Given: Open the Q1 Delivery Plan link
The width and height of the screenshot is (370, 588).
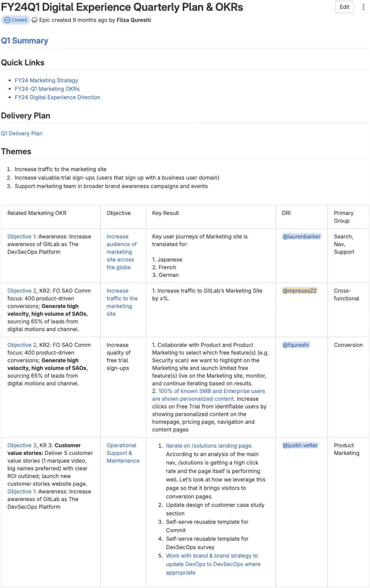Looking at the screenshot, I should tap(22, 133).
